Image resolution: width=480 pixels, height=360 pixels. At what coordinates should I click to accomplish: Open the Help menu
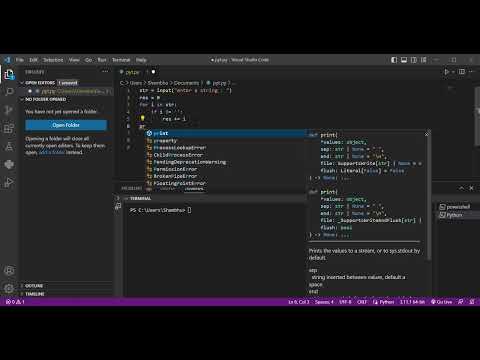(141, 60)
